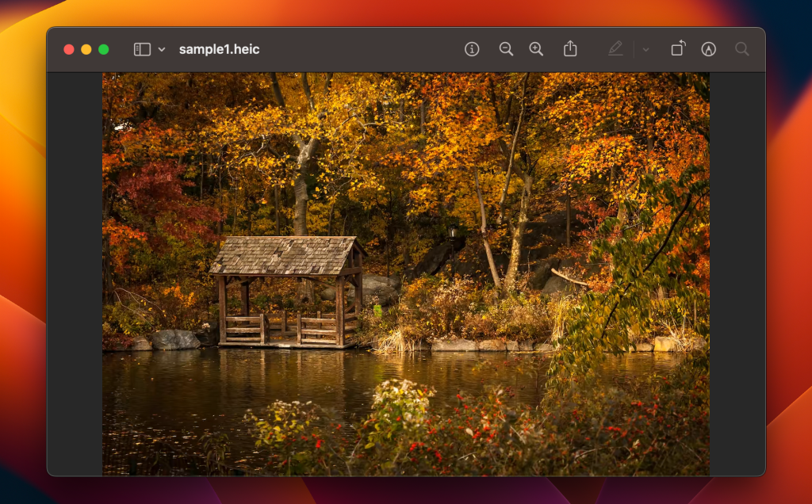
Task: Zoom out of the image
Action: pyautogui.click(x=506, y=49)
